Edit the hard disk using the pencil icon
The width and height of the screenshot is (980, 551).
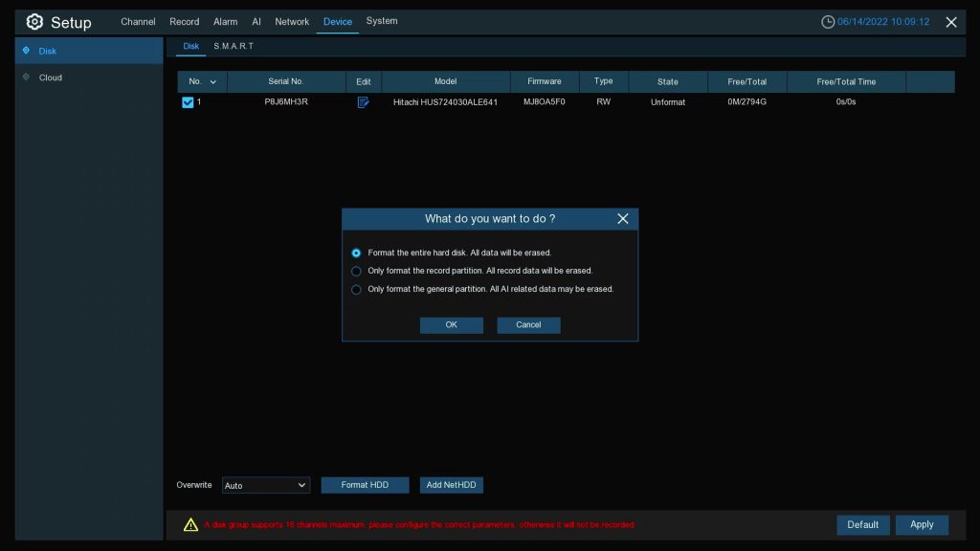click(x=363, y=102)
